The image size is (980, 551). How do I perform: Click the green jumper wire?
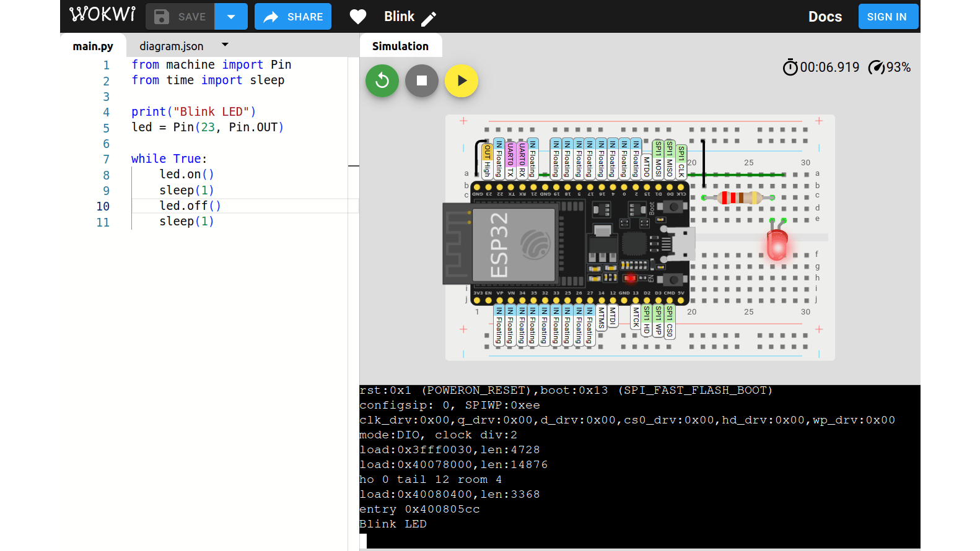click(736, 175)
